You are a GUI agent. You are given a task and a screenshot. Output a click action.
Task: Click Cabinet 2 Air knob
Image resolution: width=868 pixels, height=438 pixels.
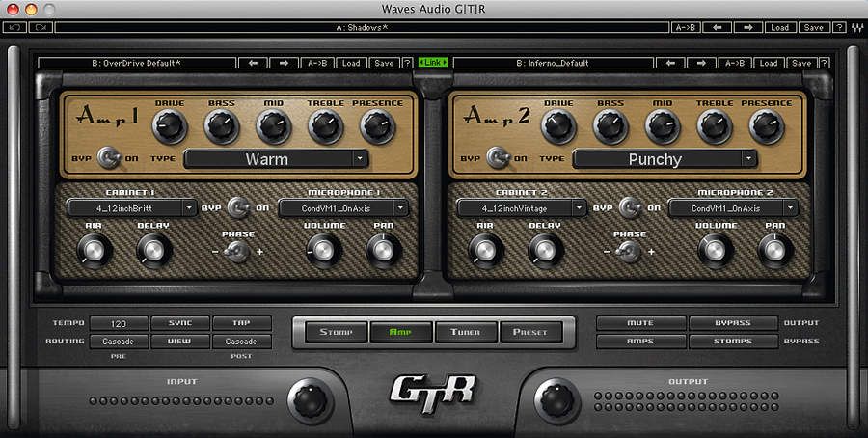[485, 250]
